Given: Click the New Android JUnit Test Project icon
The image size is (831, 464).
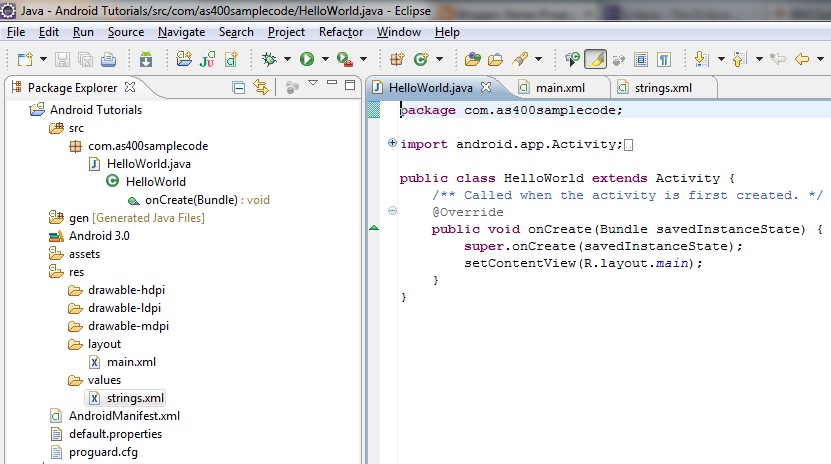Looking at the screenshot, I should pyautogui.click(x=207, y=59).
